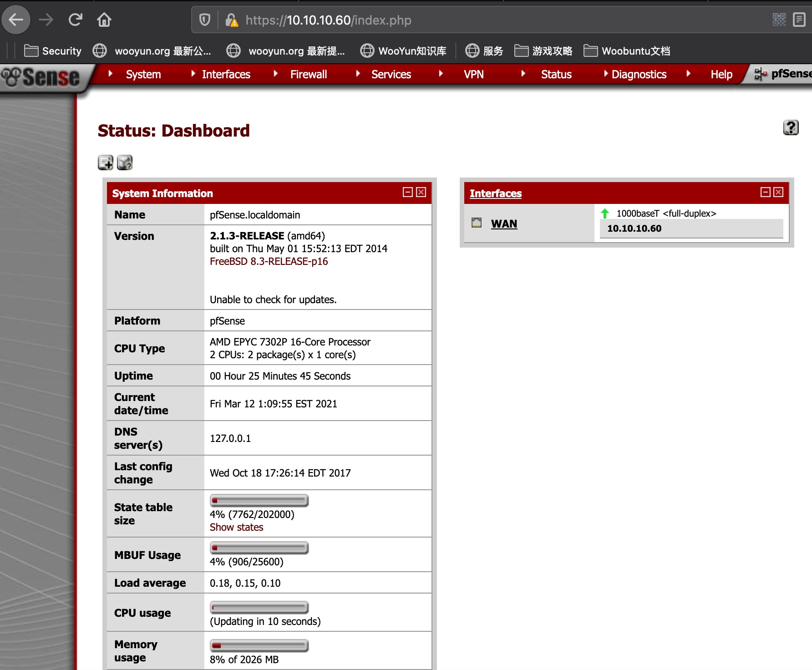Open the Services menu
This screenshot has width=812, height=670.
coord(391,74)
